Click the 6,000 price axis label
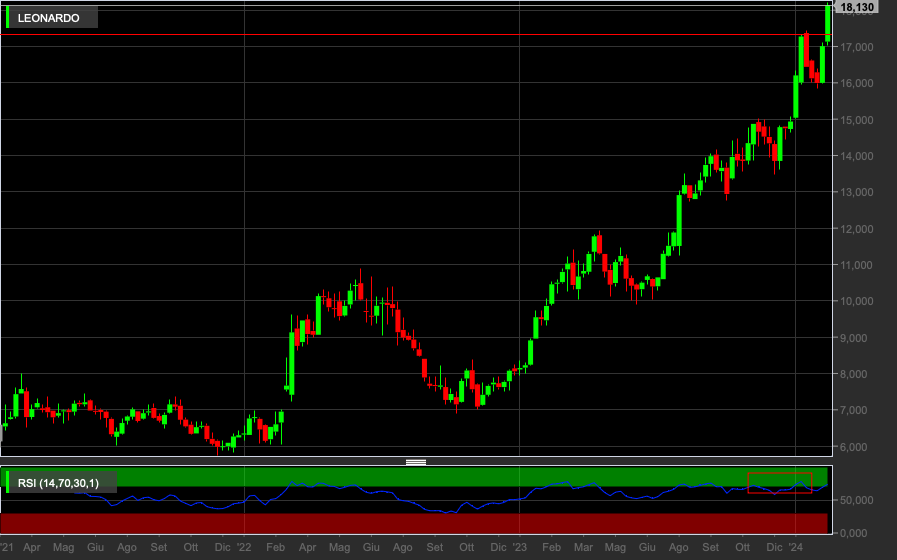Image resolution: width=897 pixels, height=560 pixels. point(856,447)
